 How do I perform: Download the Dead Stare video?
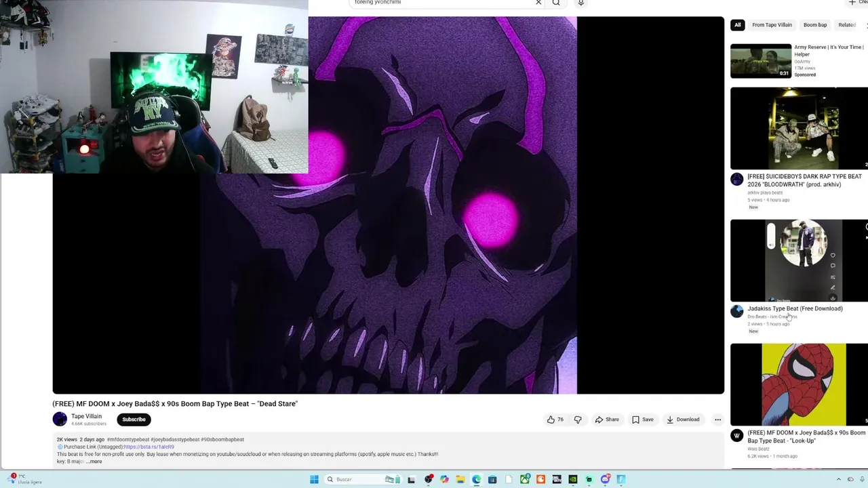(x=683, y=420)
